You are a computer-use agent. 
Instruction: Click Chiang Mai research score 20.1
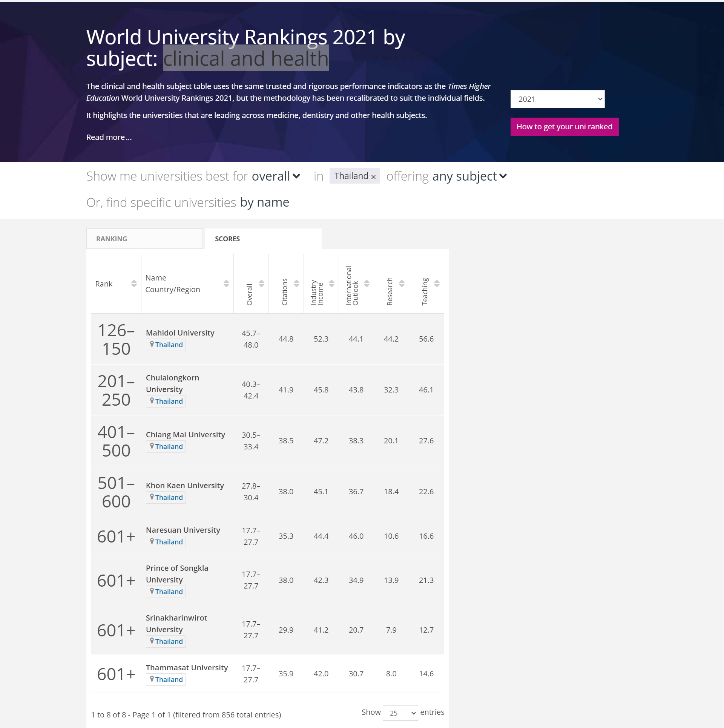[391, 441]
